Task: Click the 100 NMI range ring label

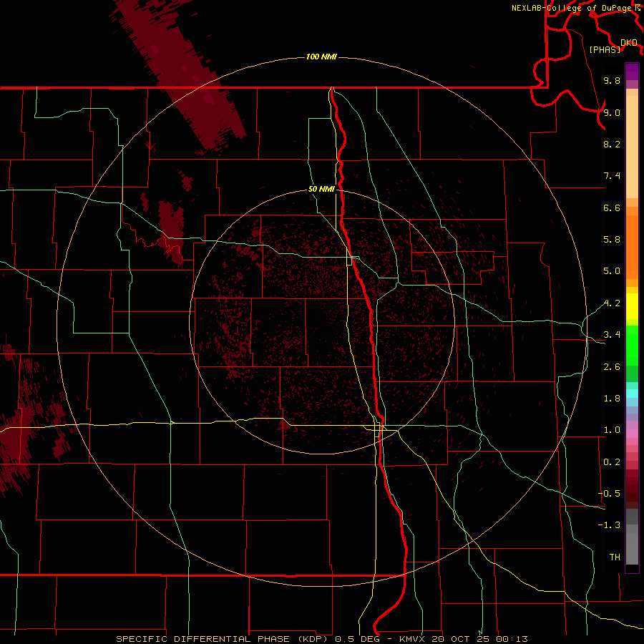Action: click(321, 57)
